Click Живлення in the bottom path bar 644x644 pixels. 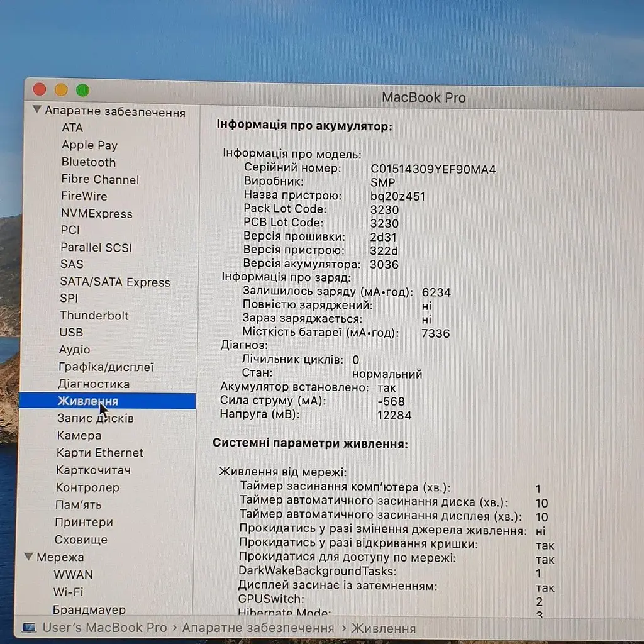tap(384, 628)
